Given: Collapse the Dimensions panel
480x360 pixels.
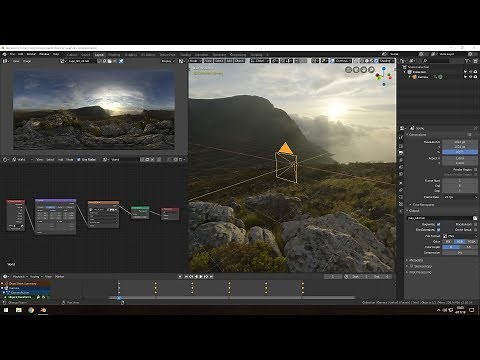Looking at the screenshot, I should 417,135.
